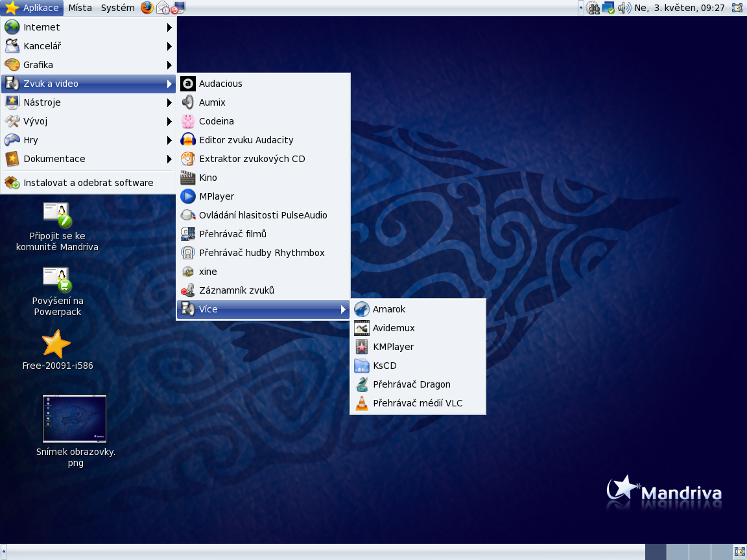Open the Systém menu
Screen dimensions: 747x560
click(x=117, y=8)
